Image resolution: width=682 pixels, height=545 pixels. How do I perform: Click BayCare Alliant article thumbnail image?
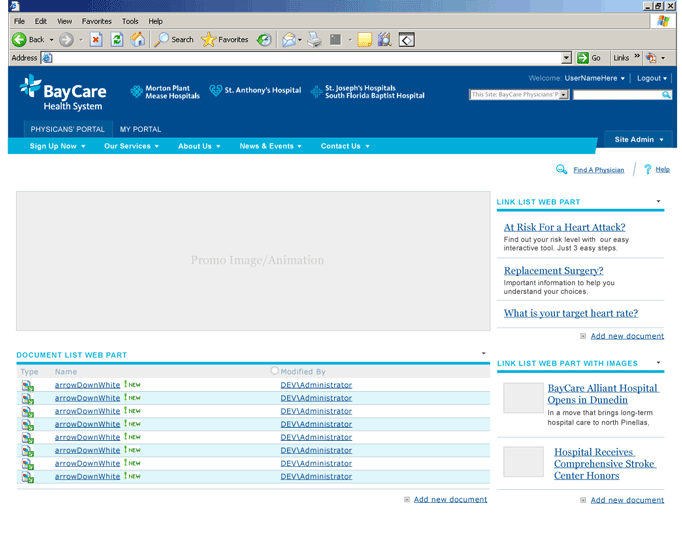(523, 398)
